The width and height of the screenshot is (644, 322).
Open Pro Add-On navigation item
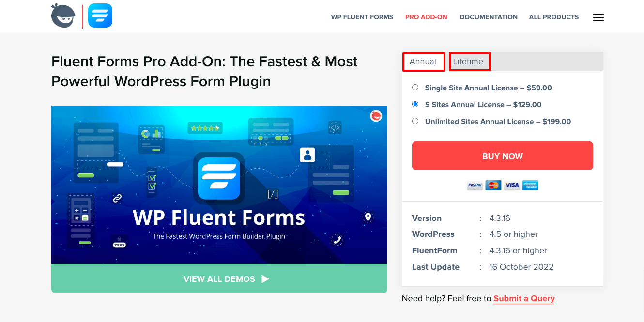coord(426,17)
